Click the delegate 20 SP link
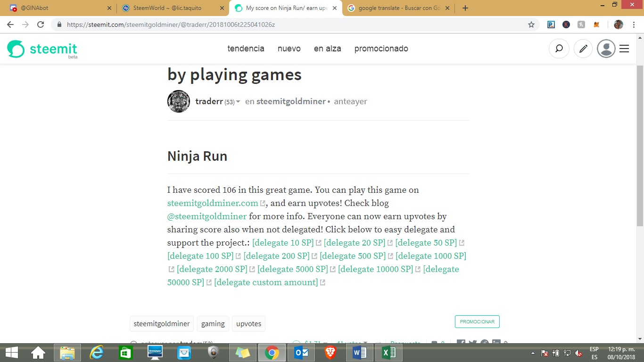Image resolution: width=644 pixels, height=362 pixels. click(x=355, y=243)
